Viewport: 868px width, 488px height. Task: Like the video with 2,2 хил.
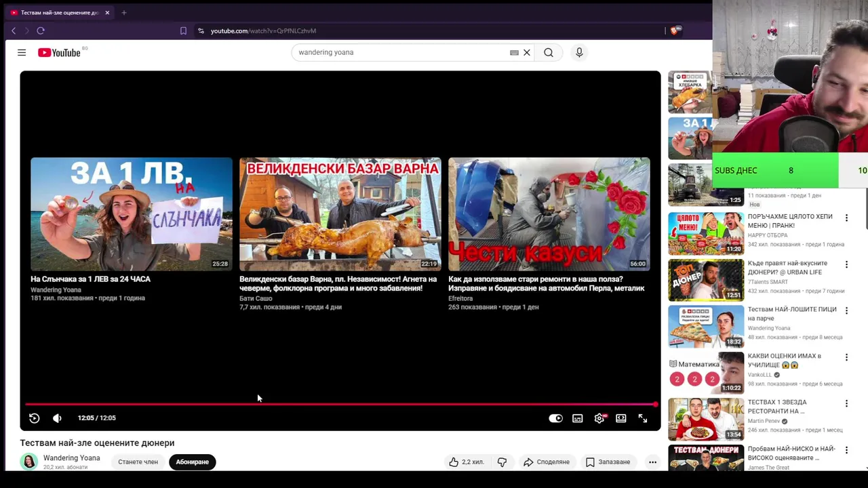point(467,462)
